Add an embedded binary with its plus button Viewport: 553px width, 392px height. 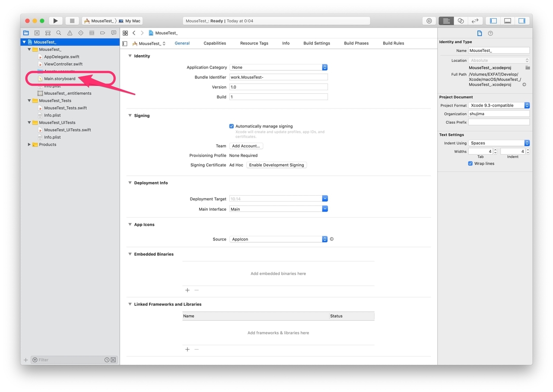(x=188, y=291)
